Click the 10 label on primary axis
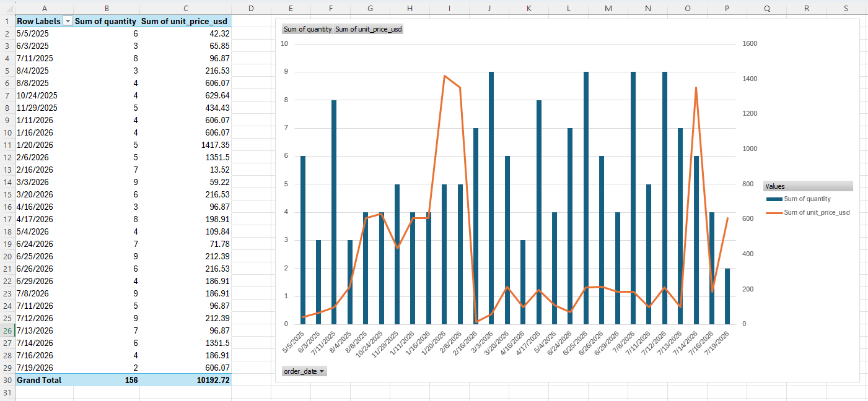Viewport: 868px width, 401px height. tap(284, 44)
